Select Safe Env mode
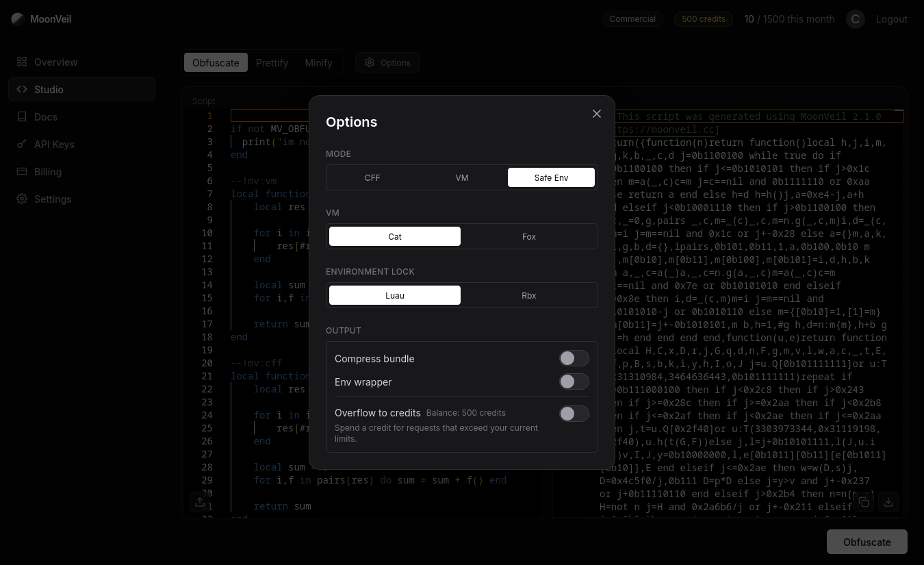 (x=552, y=177)
